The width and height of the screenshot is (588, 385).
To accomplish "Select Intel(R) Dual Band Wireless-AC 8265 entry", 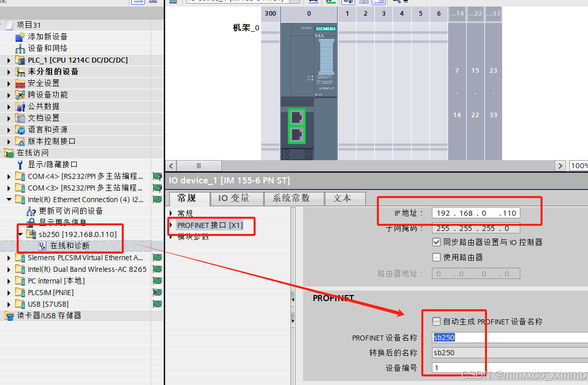I will (87, 269).
